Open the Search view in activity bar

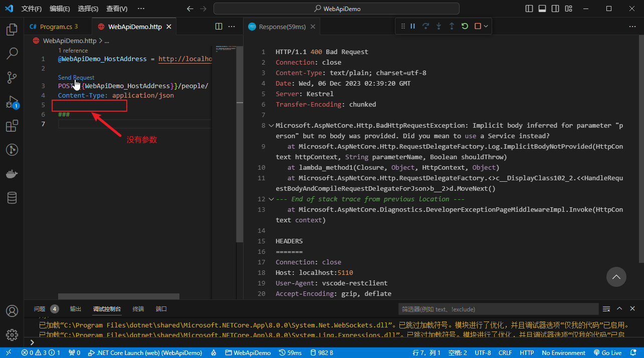coord(12,53)
